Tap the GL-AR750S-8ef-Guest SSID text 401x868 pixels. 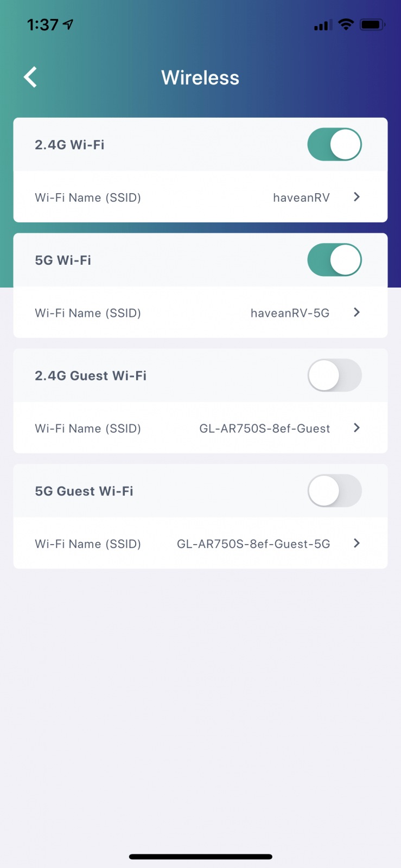pos(264,429)
